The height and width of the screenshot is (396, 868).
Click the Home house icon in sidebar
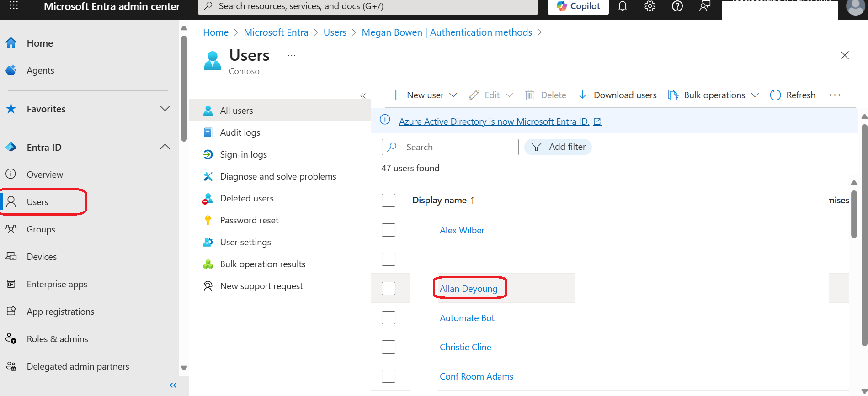click(11, 43)
